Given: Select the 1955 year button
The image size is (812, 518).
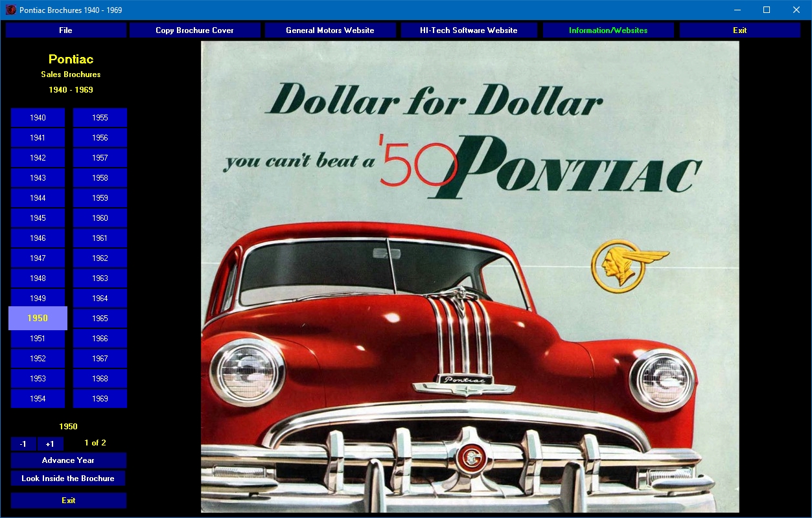Looking at the screenshot, I should click(100, 118).
